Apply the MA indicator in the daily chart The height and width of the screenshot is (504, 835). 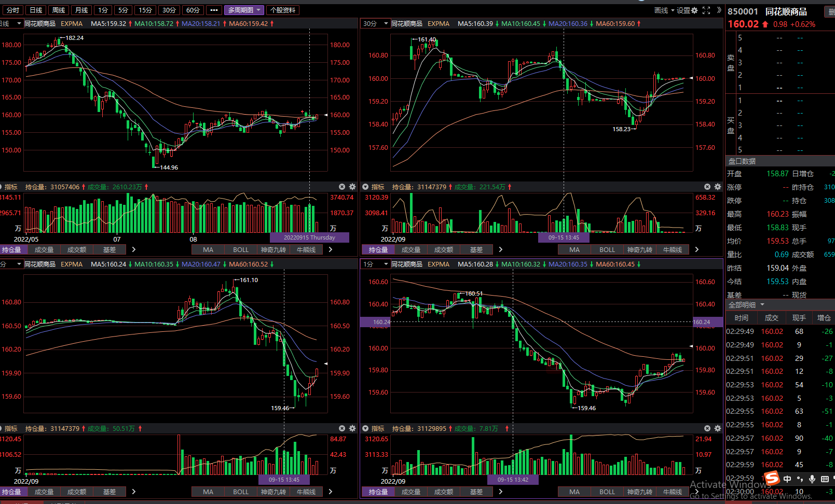(x=208, y=250)
